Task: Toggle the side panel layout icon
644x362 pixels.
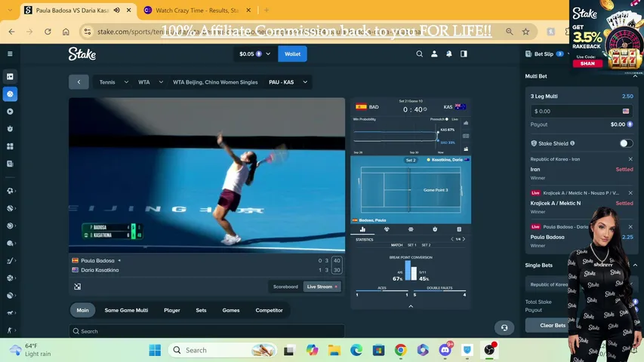Action: point(464,54)
